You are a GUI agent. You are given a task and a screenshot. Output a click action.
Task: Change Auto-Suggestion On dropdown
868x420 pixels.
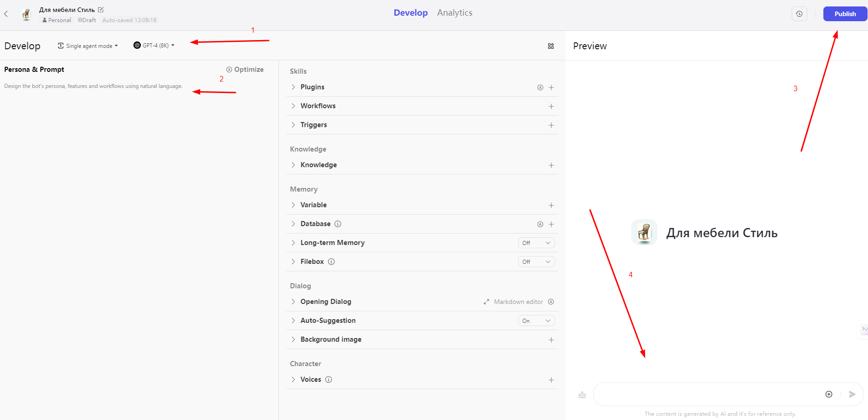[537, 321]
